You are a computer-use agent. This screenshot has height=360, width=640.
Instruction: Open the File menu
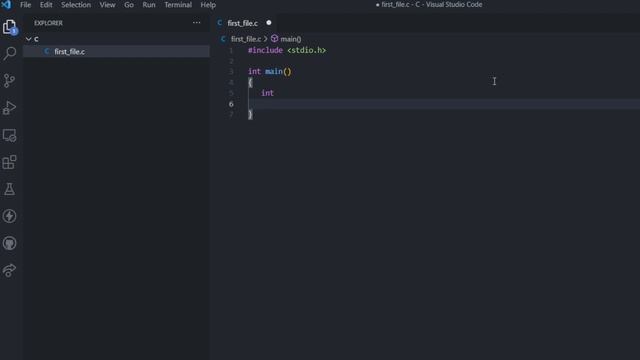26,5
